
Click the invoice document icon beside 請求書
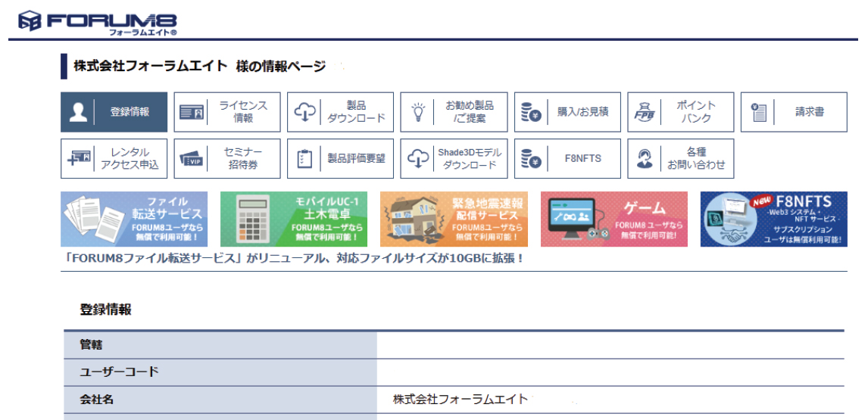pyautogui.click(x=758, y=112)
